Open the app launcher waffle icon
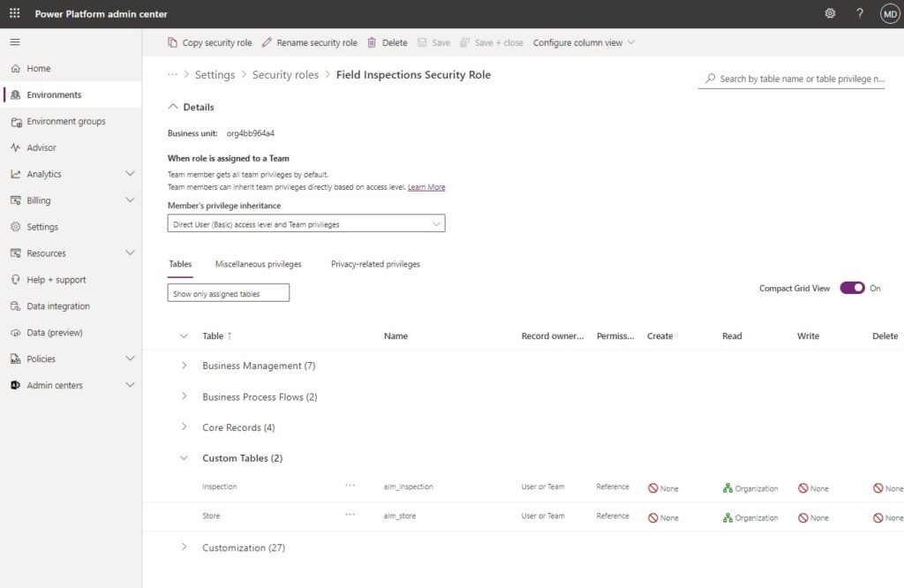 pos(15,13)
